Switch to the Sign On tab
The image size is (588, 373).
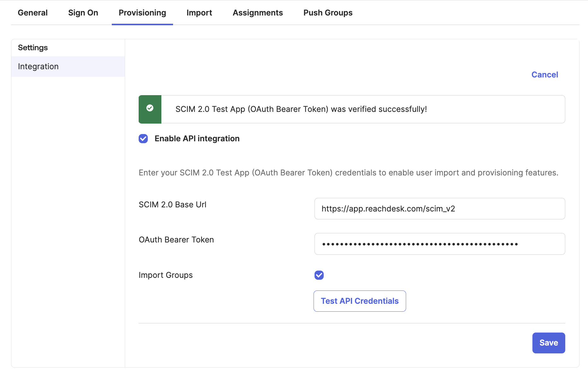(x=83, y=13)
